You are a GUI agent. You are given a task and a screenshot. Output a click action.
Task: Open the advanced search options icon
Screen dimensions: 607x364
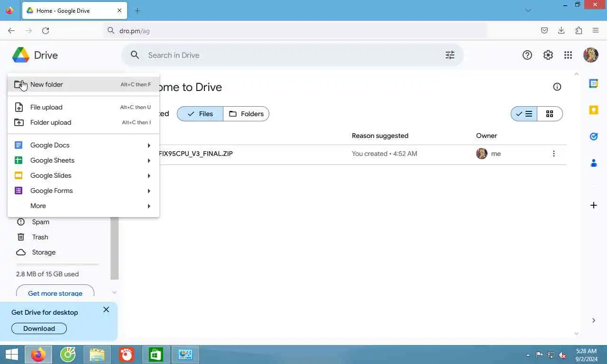pos(450,55)
